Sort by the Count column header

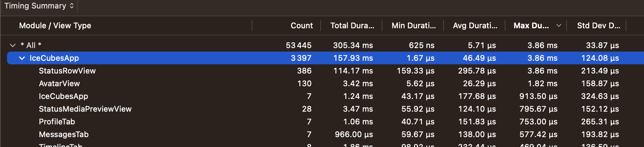(301, 25)
